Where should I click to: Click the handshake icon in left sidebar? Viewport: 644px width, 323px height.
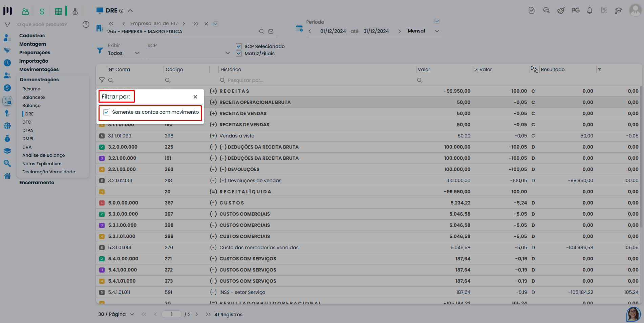click(7, 50)
